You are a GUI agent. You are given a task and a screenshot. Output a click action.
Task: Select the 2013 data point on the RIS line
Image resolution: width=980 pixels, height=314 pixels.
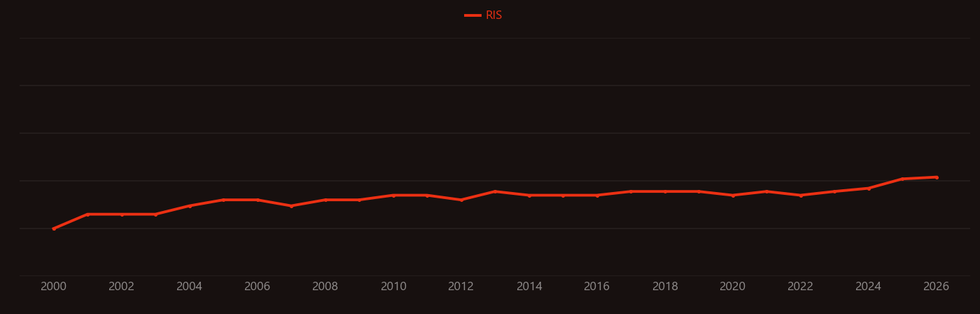pos(495,191)
